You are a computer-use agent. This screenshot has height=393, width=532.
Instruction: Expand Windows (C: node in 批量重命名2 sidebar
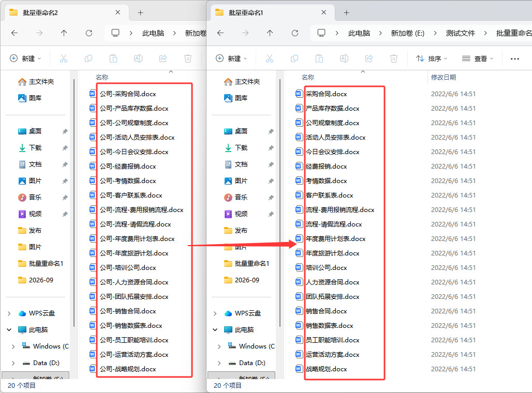13,346
